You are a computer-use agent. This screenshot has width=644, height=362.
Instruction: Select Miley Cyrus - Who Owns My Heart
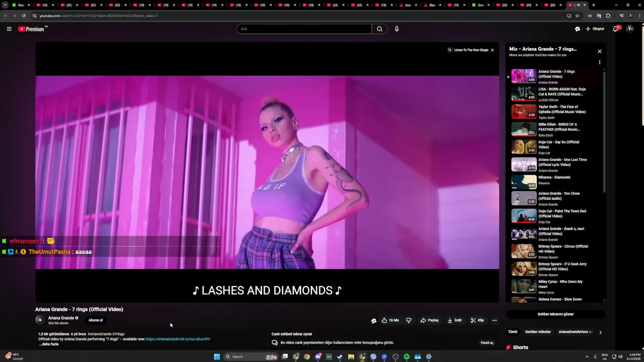click(554, 286)
